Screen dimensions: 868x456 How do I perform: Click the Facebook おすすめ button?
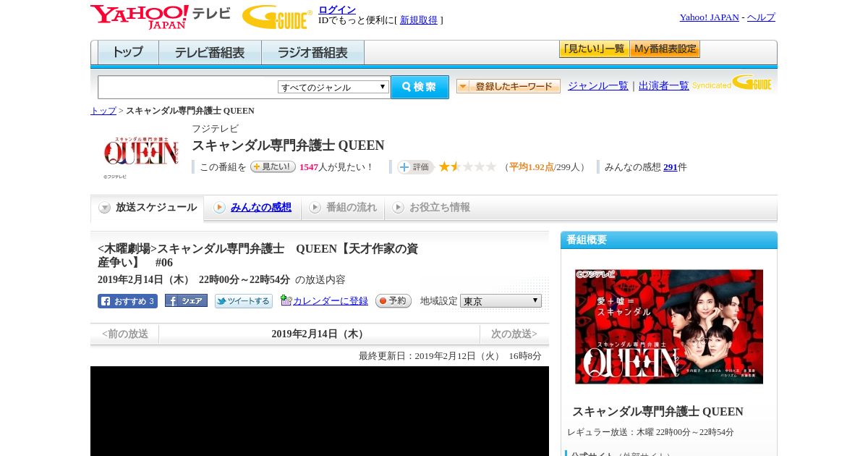click(127, 301)
